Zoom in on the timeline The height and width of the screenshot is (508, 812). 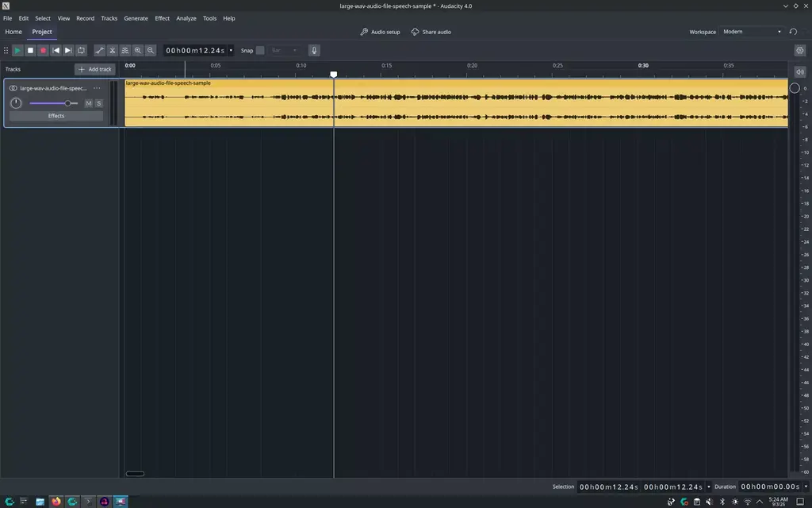click(x=138, y=50)
